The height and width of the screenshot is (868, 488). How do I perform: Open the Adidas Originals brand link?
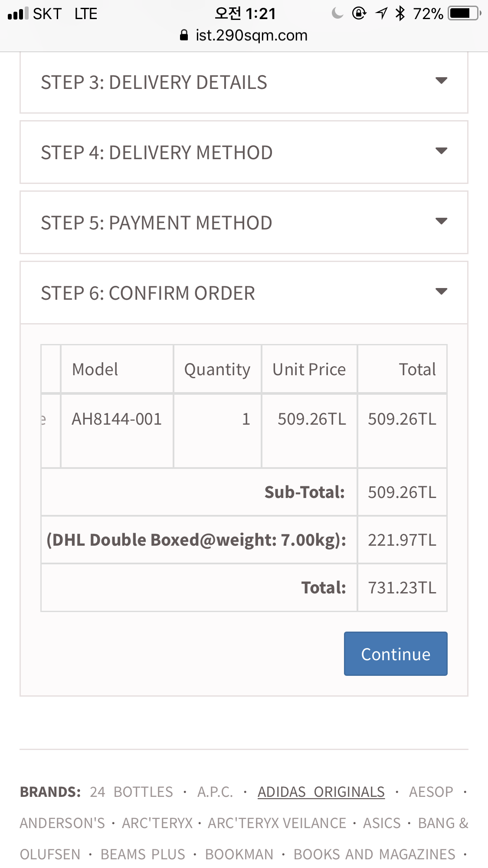pos(321,792)
